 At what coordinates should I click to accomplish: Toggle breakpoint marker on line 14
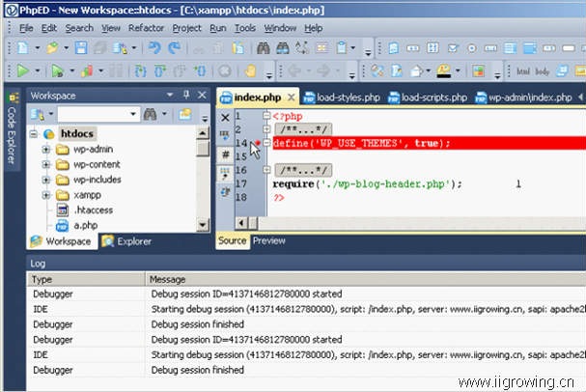pos(258,142)
